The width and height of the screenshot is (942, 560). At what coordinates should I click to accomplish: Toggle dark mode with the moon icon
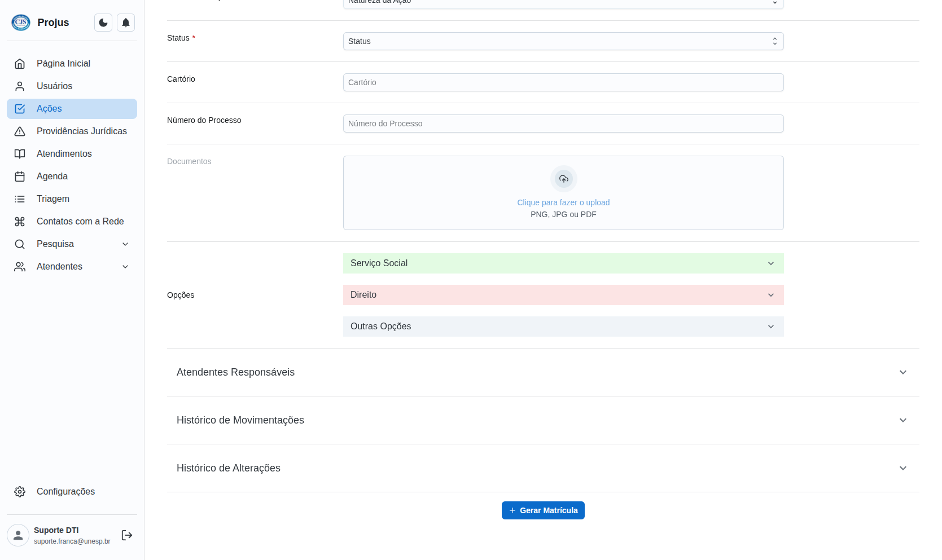pos(103,23)
